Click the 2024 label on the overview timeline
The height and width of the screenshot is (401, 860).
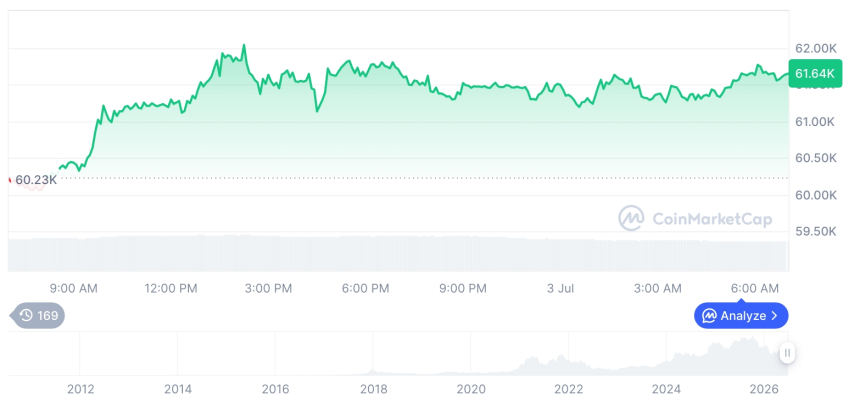(x=666, y=389)
